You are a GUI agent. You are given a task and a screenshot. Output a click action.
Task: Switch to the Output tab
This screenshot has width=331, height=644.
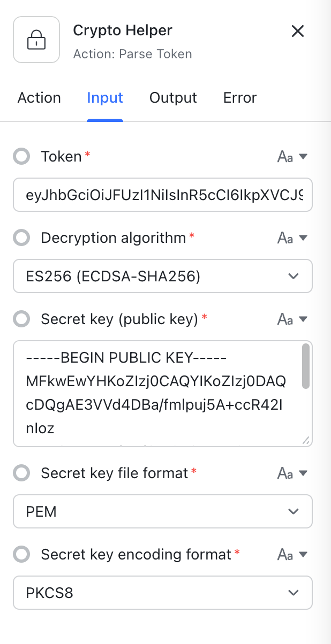173,98
